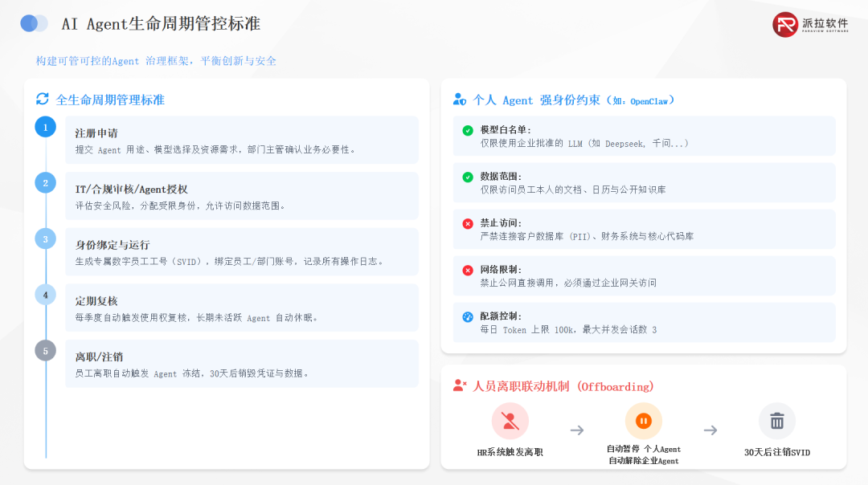Click step circle 3 for 身份绑定与运行

click(45, 238)
